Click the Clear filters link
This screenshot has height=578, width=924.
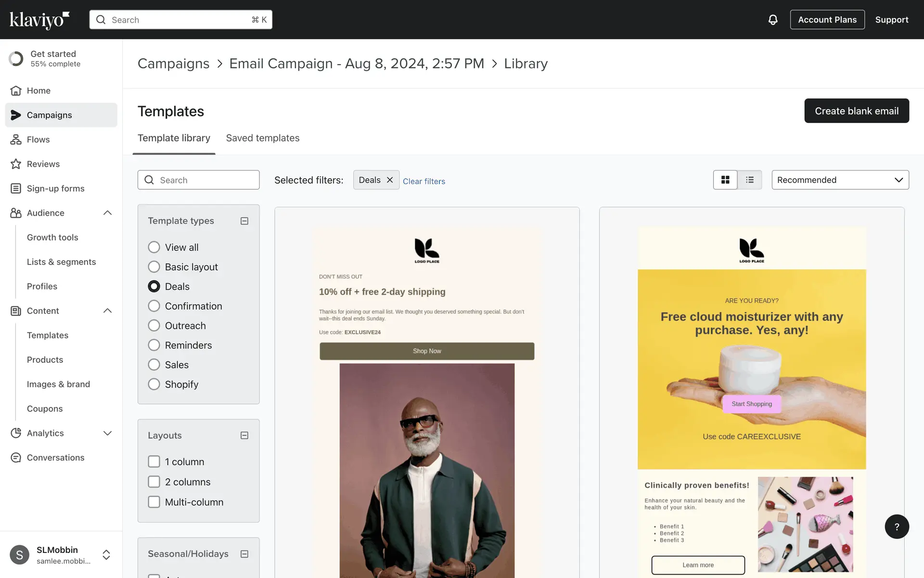tap(423, 182)
